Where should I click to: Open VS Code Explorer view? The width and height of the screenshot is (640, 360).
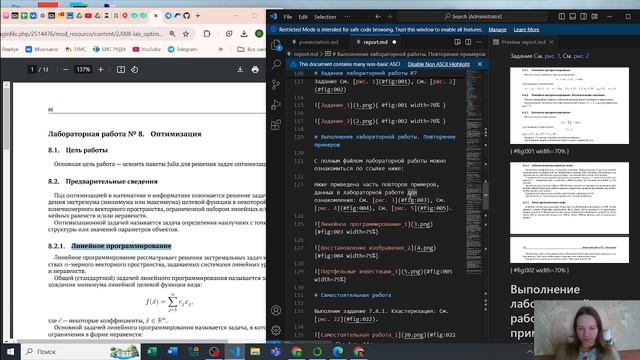[x=276, y=44]
